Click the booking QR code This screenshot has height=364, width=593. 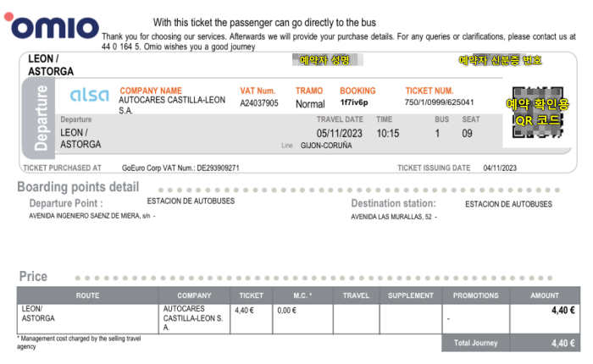click(x=538, y=113)
